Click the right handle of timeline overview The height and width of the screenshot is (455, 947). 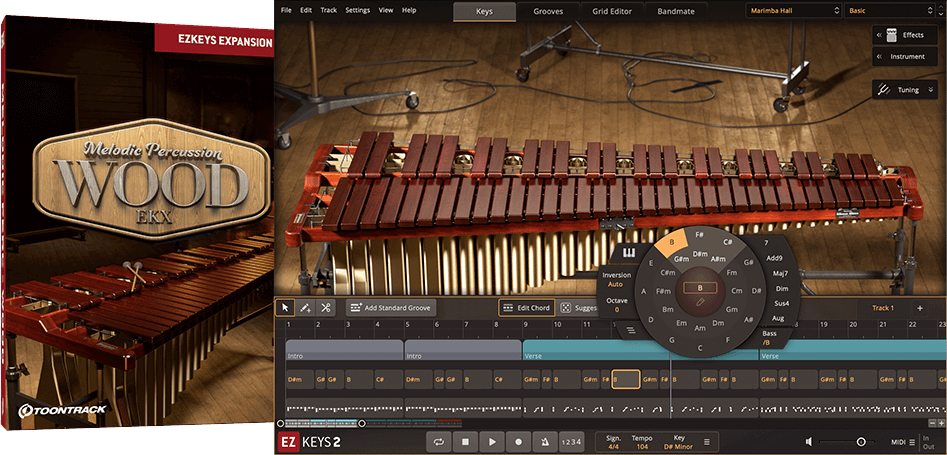[362, 424]
